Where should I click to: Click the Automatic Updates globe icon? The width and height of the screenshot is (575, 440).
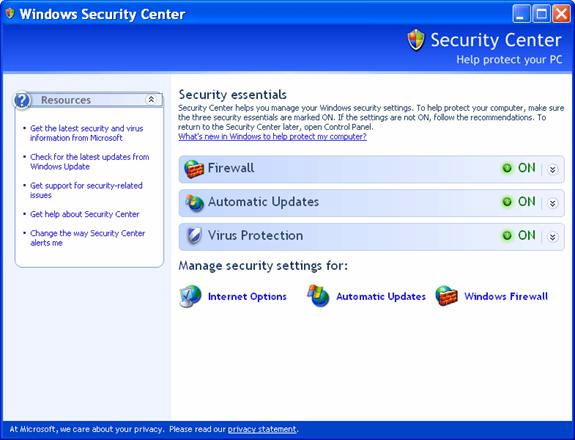coord(194,203)
